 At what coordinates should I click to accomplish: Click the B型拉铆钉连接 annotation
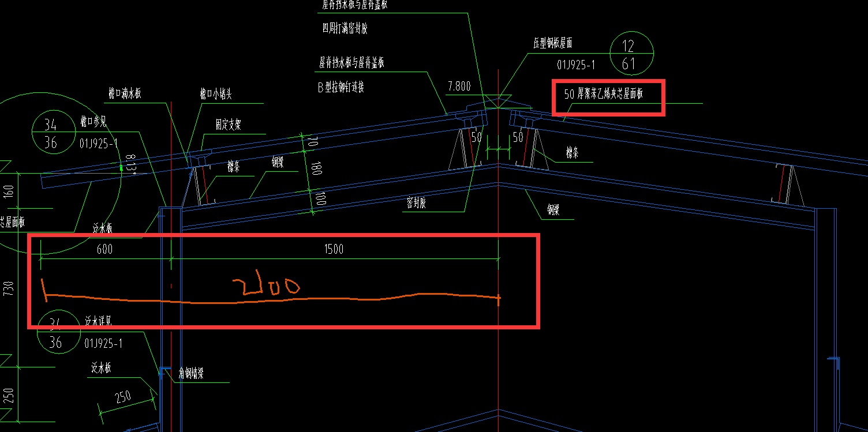(x=341, y=88)
